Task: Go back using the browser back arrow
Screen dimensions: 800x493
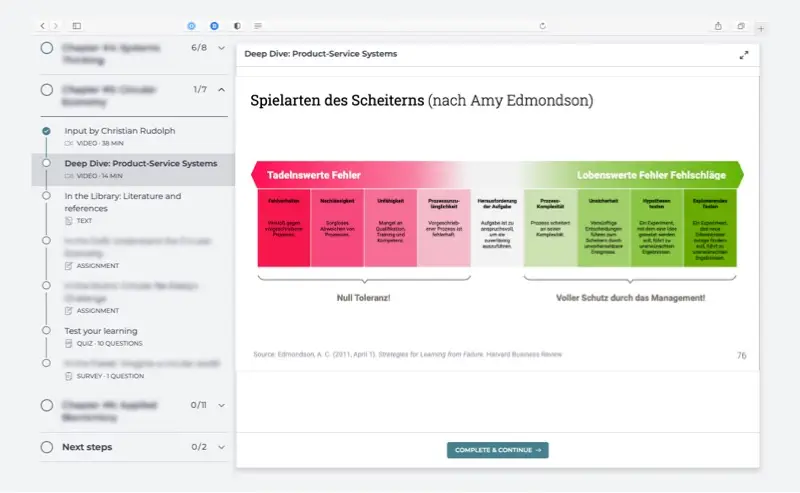Action: (42, 26)
